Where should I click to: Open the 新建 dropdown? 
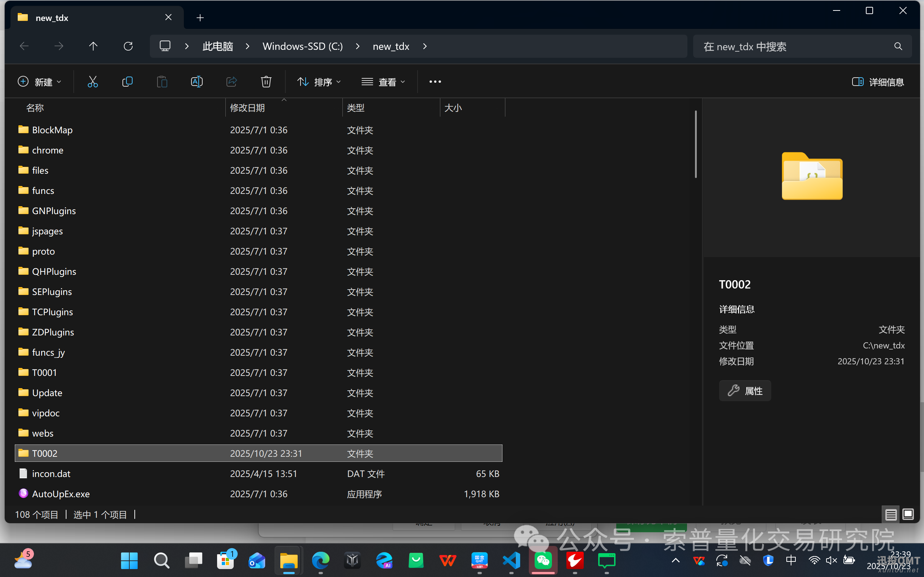tap(40, 82)
